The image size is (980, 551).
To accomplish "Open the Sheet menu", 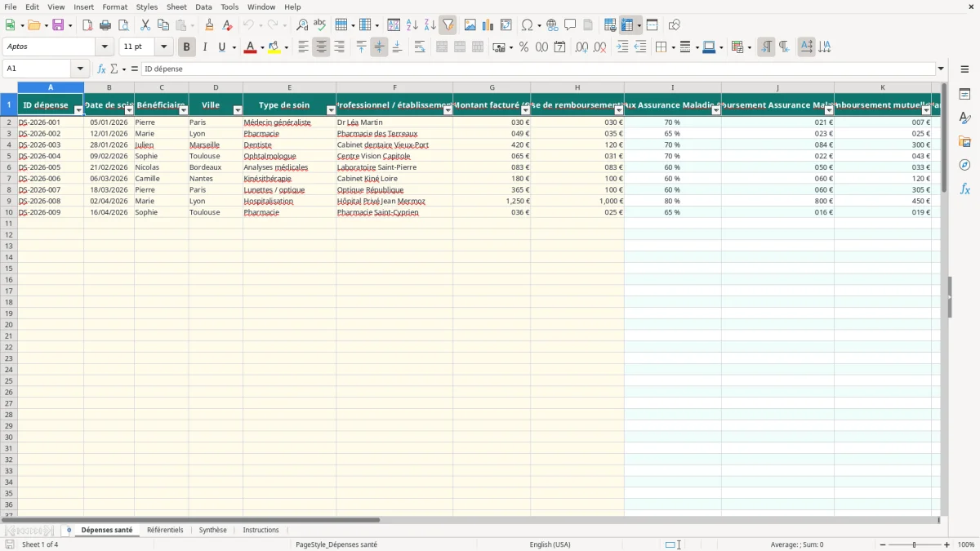I will pos(176,7).
